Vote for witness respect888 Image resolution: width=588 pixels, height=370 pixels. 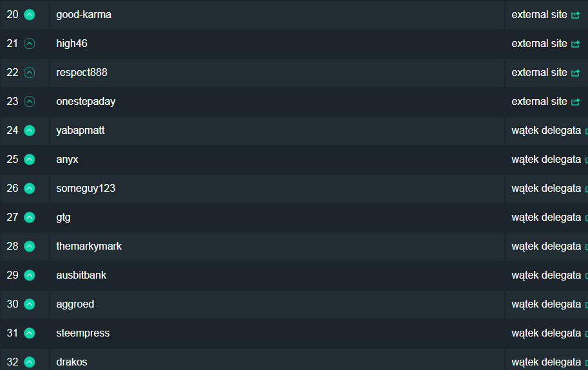(x=29, y=73)
